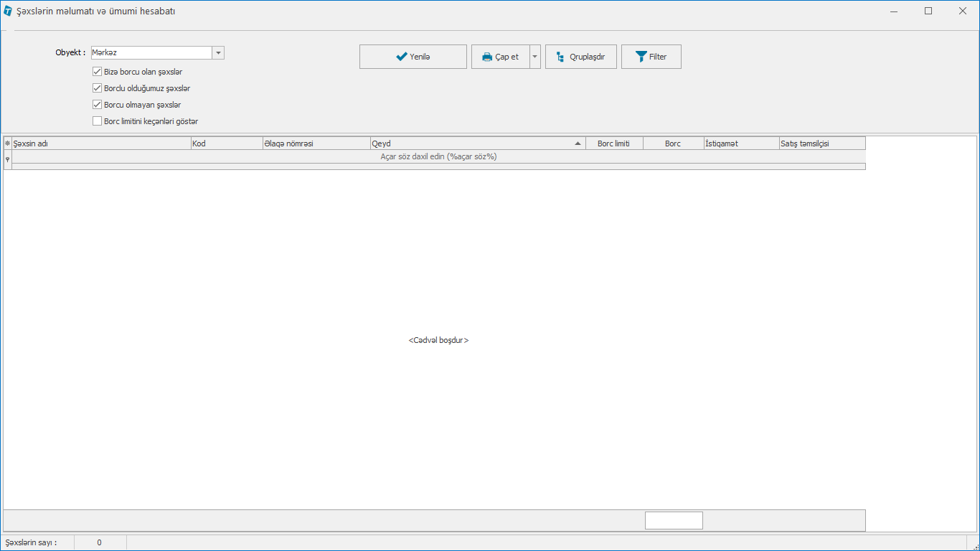Open the Filter button with funnel icon
The width and height of the screenshot is (980, 551).
(651, 57)
